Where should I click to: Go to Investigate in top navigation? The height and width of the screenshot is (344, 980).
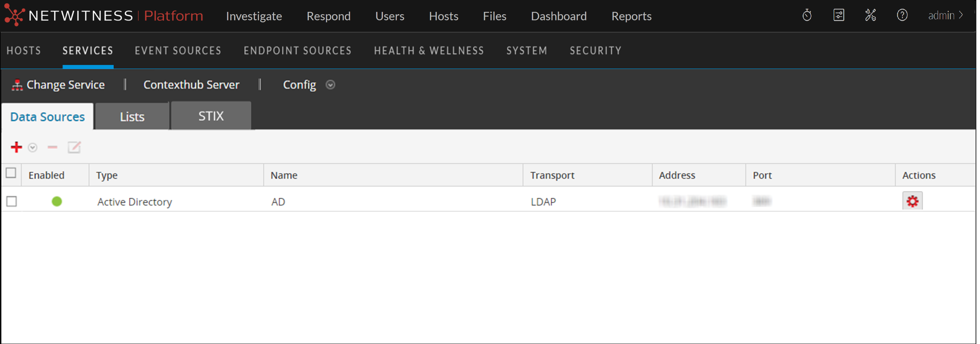coord(254,16)
